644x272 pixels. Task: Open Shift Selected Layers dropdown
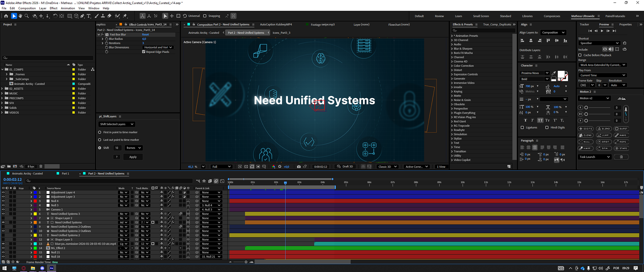pyautogui.click(x=117, y=124)
